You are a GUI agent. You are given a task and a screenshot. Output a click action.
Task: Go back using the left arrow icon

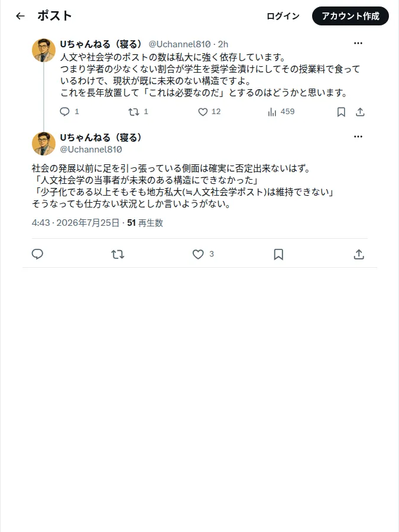click(x=20, y=16)
